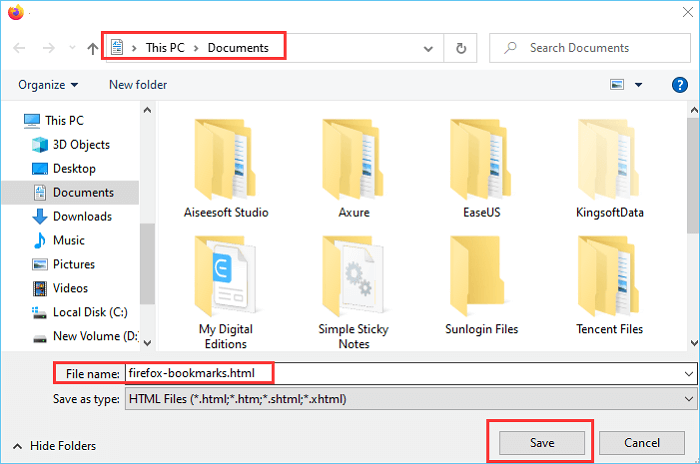700x464 pixels.
Task: Click the change view icon
Action: tap(617, 84)
